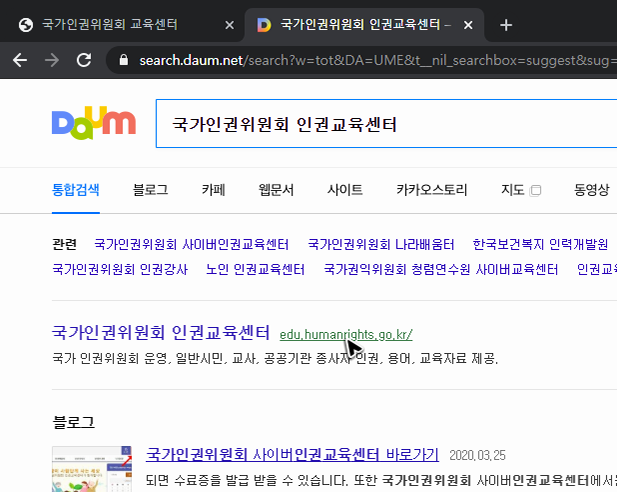
Task: Open the 국가인권위원회 인권교육센터 site result title
Action: click(x=161, y=333)
